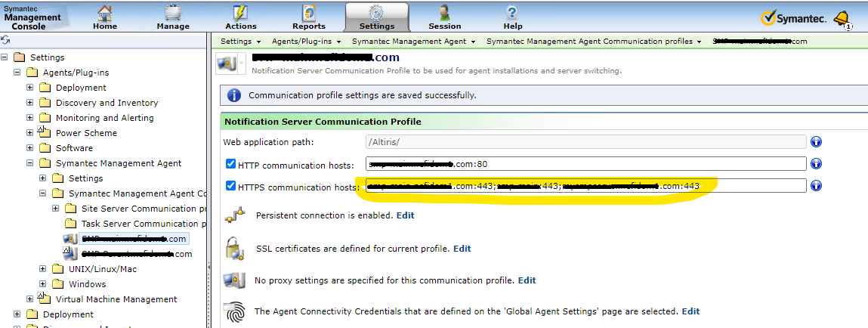Click the Help question mark icon
The height and width of the screenshot is (328, 868).
[513, 14]
